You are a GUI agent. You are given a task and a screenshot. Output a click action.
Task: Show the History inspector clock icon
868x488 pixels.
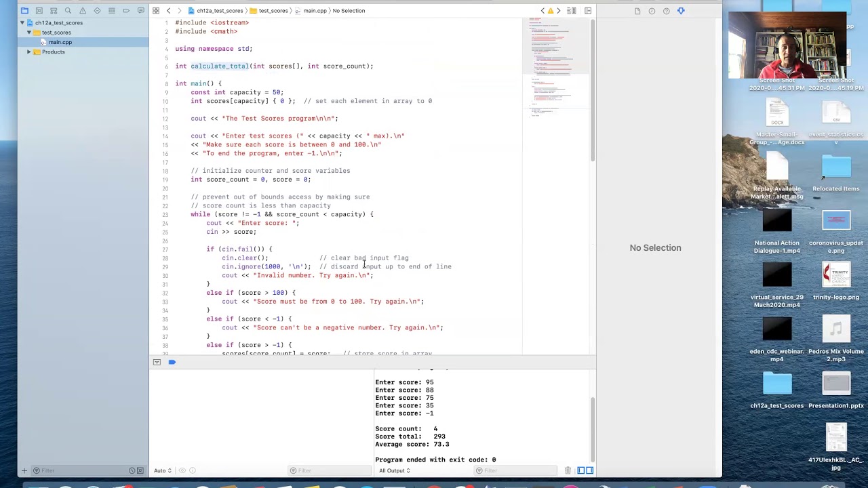click(652, 11)
